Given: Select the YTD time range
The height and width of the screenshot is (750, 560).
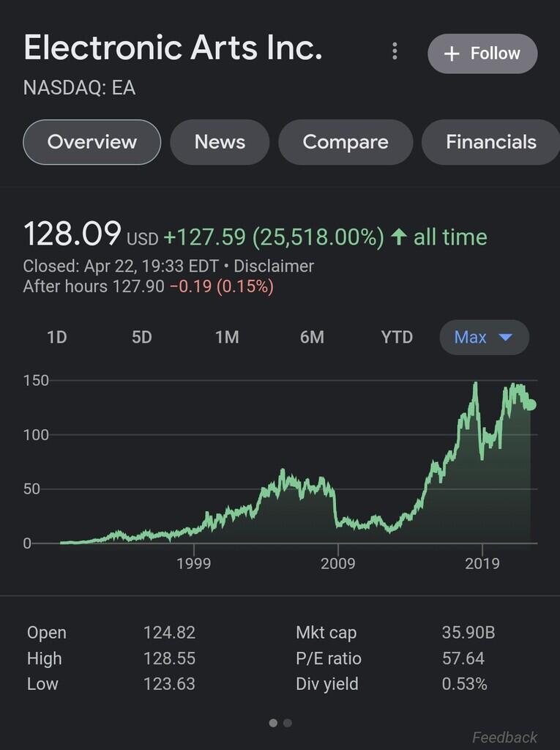Looking at the screenshot, I should [x=397, y=338].
